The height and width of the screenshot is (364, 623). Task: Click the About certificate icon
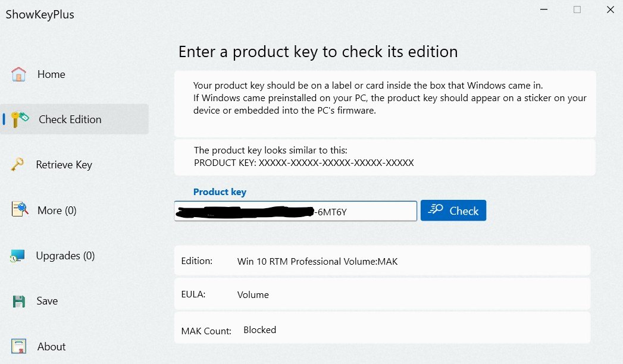click(x=18, y=346)
